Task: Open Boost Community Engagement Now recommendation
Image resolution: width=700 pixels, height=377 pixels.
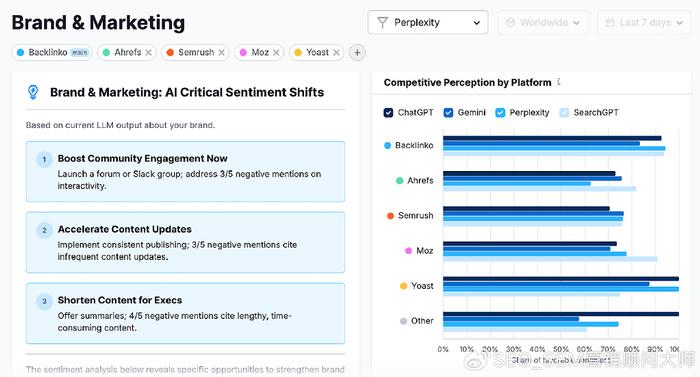Action: point(185,172)
